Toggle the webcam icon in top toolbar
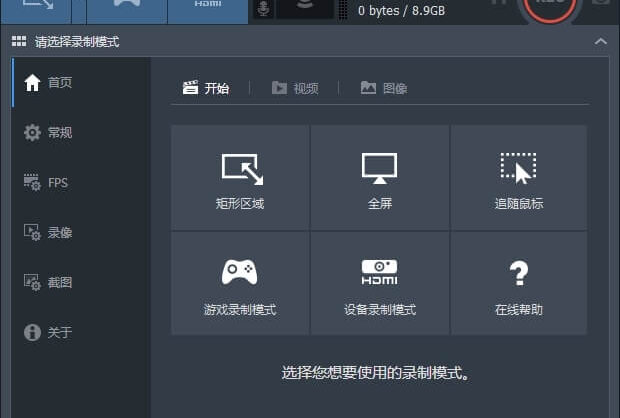This screenshot has height=418, width=620. tap(305, 9)
